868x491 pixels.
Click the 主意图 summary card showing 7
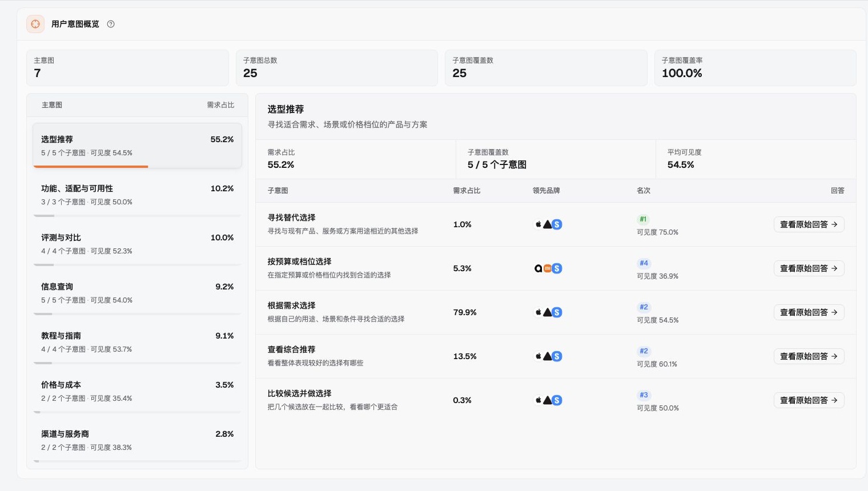(x=127, y=68)
